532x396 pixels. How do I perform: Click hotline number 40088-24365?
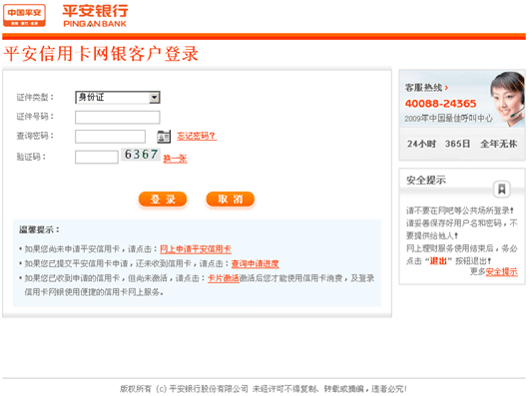(x=441, y=104)
